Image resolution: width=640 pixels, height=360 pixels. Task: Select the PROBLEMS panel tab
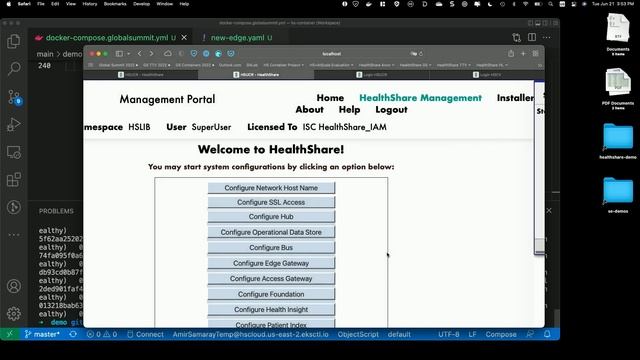[56, 211]
